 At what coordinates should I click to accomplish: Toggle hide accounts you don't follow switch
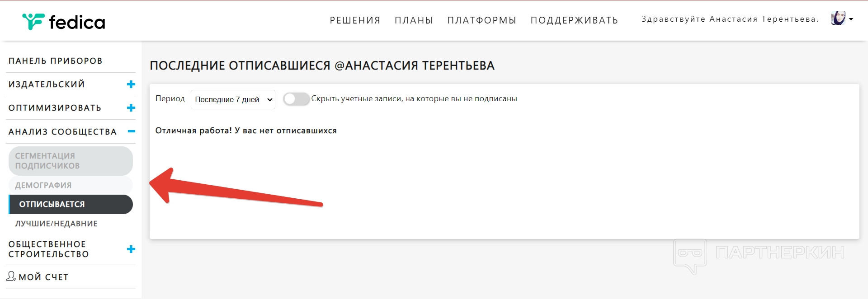pos(296,99)
